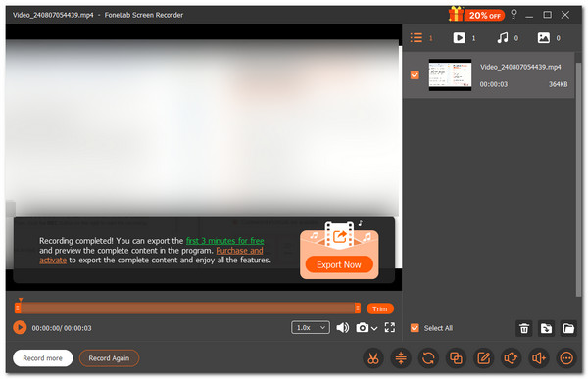This screenshot has width=588, height=379.
Task: Open the 1.0x playback speed dropdown
Action: [x=311, y=328]
